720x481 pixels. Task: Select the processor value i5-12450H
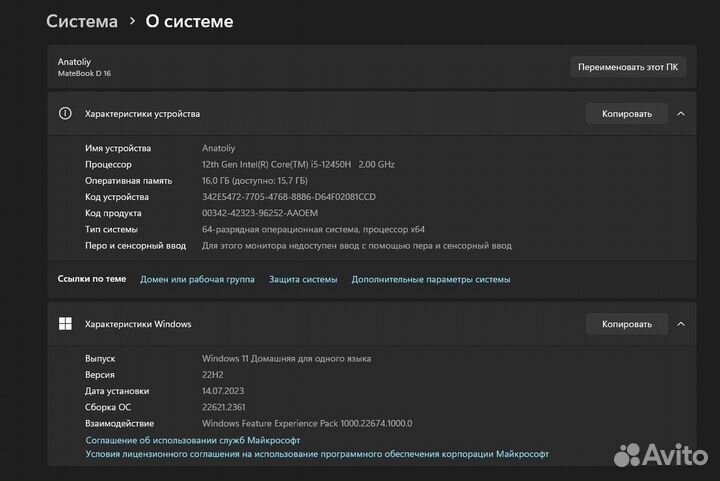[x=298, y=164]
